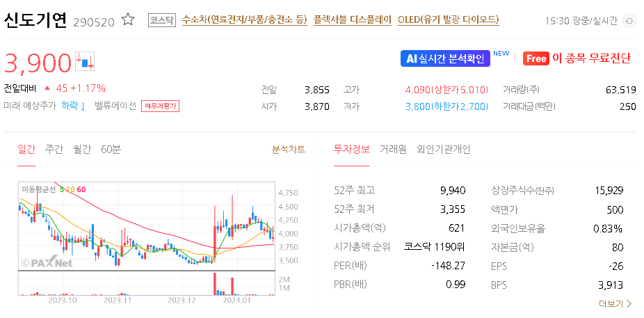Viewport: 644px width, 318px height.
Task: Expand details via 더보기 arrow
Action: coord(615,304)
